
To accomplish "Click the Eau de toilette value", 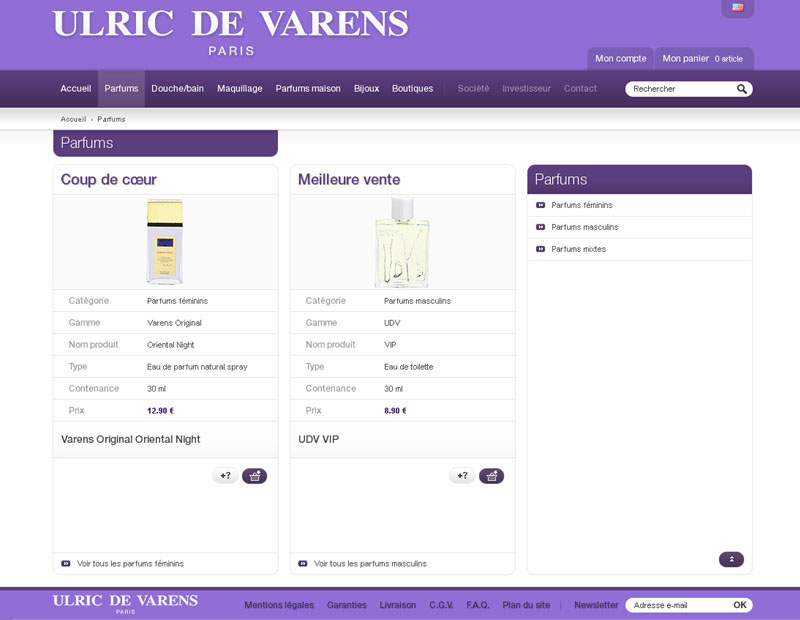I will (x=409, y=367).
